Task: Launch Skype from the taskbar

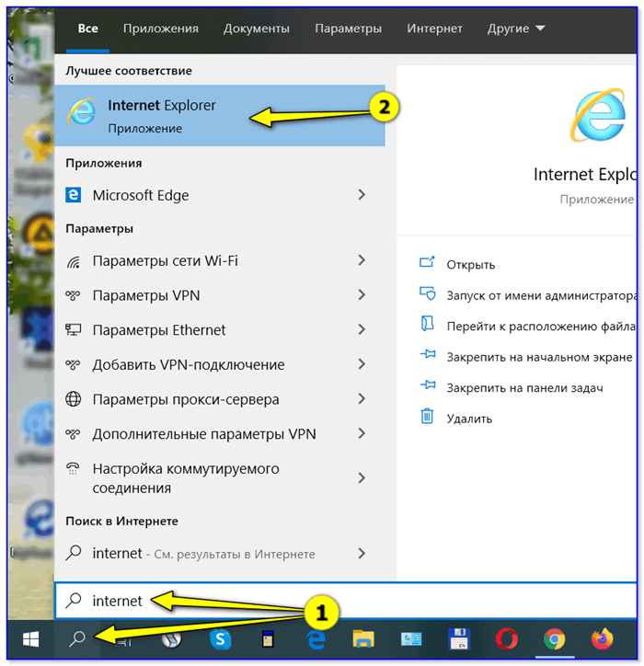Action: point(220,638)
